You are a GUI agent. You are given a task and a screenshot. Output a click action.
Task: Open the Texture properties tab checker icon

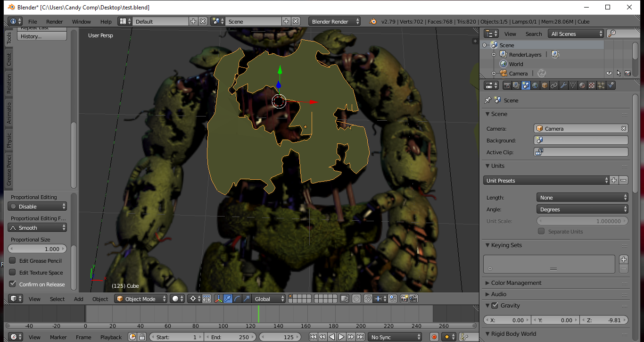click(592, 85)
